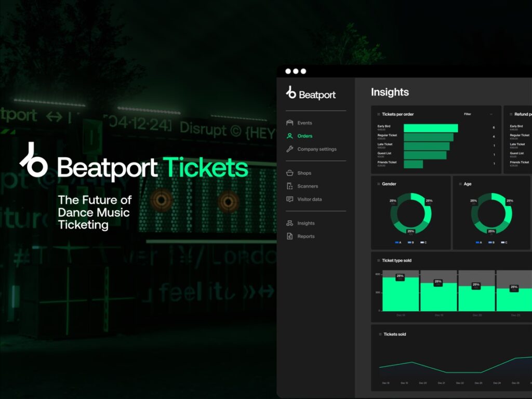Open Company settings via the wrench icon

pyautogui.click(x=289, y=149)
